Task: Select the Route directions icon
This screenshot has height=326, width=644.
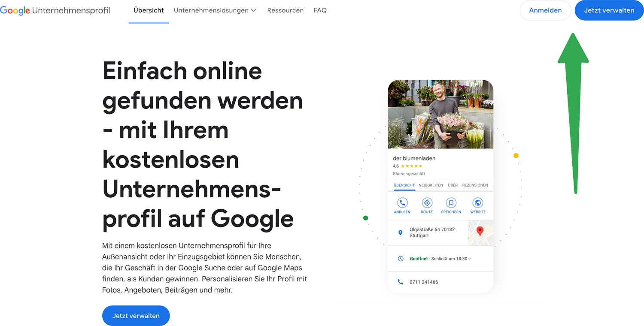Action: pos(427,203)
